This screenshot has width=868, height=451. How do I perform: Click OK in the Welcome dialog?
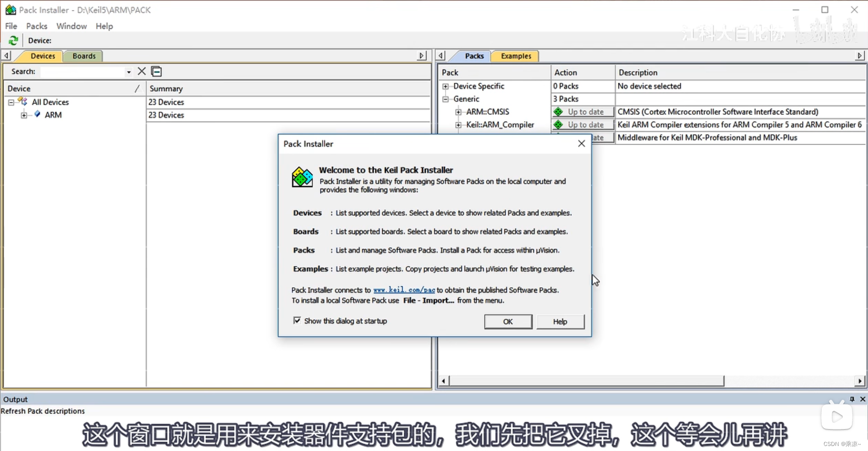pyautogui.click(x=508, y=322)
